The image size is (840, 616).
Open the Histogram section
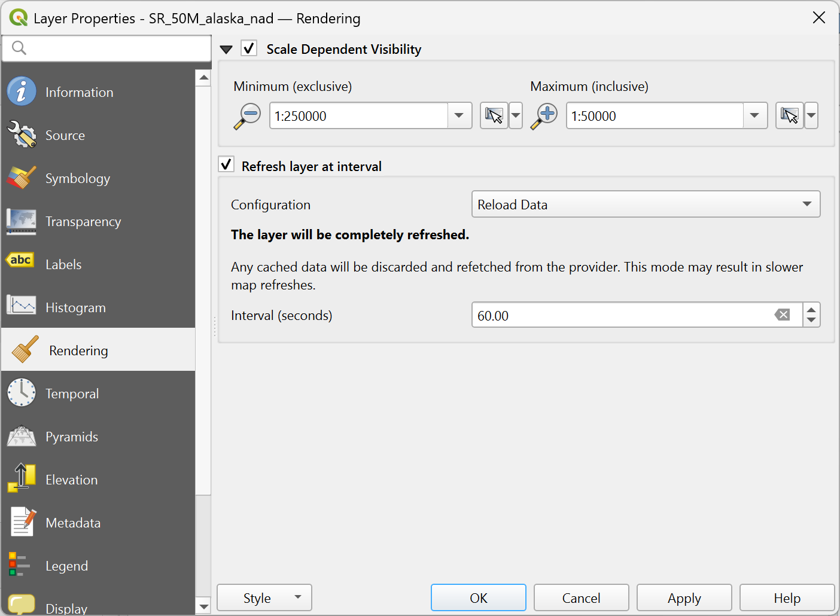tap(75, 307)
